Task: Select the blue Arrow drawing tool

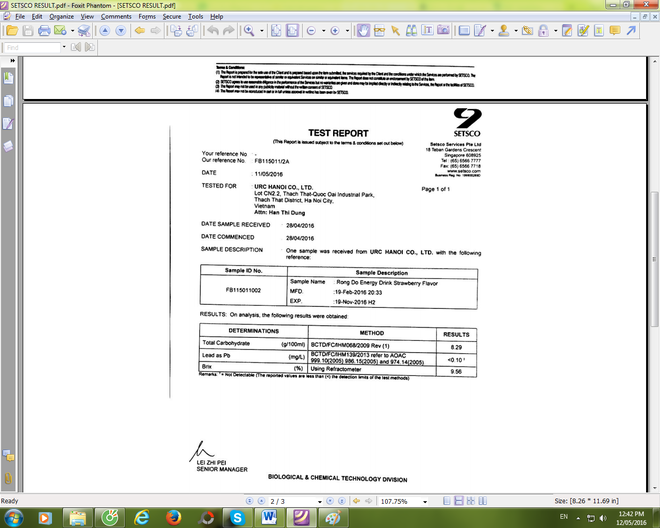Action: click(631, 31)
